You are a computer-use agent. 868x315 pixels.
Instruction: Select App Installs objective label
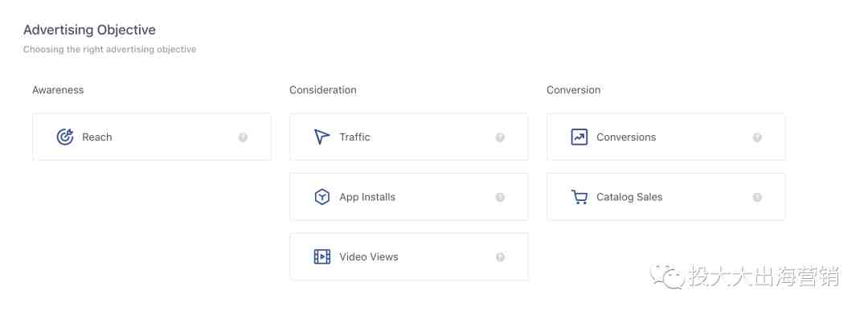coord(367,197)
